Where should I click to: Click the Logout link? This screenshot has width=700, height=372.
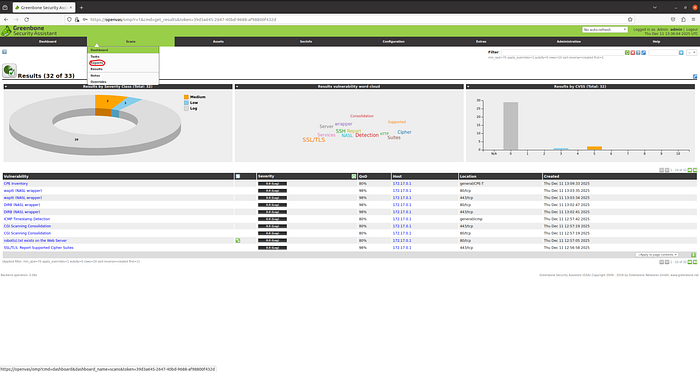[x=692, y=29]
